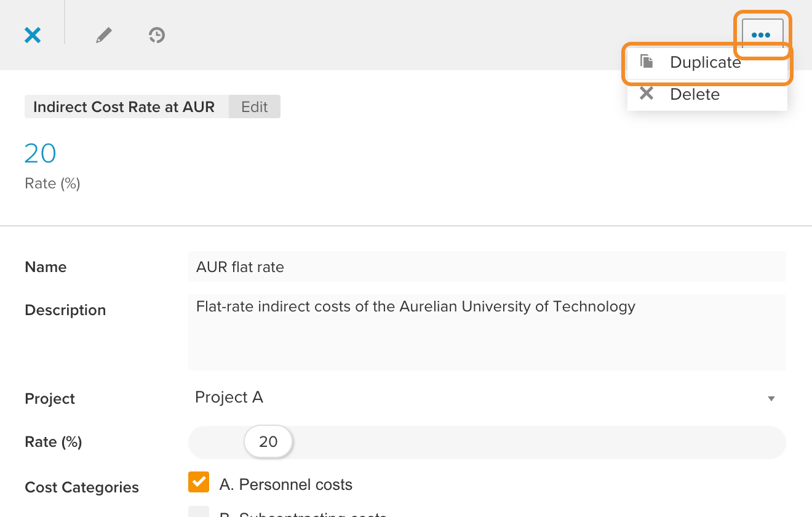Click the large blue 20 rate value
Screen dimensions: 812x517
[40, 153]
